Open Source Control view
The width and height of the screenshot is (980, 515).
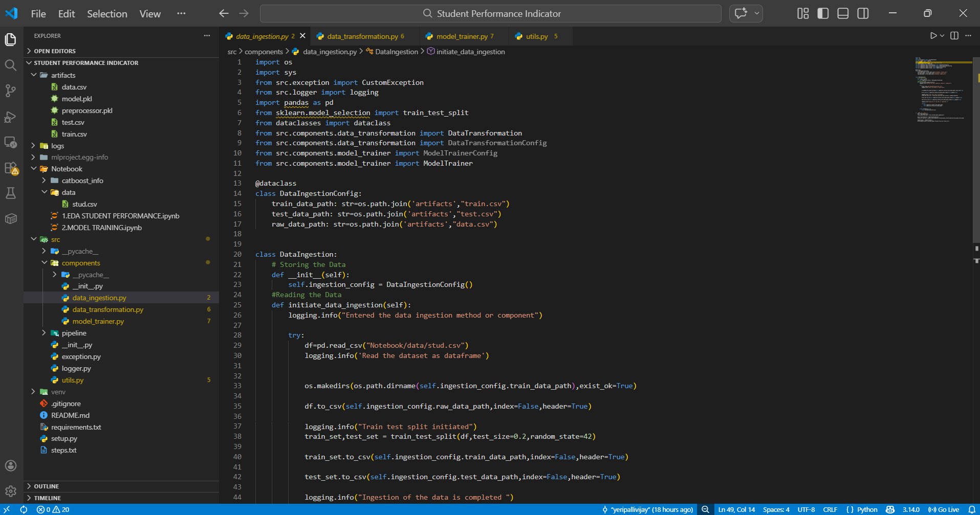pyautogui.click(x=11, y=91)
